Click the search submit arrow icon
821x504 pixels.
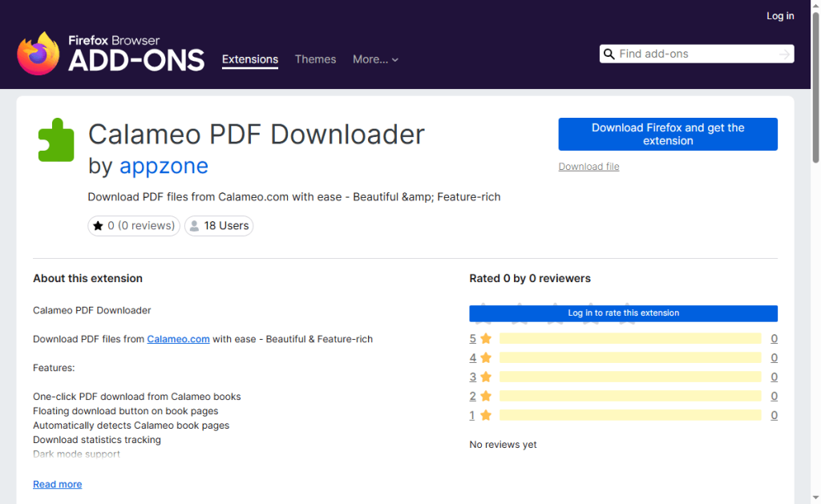(x=784, y=54)
